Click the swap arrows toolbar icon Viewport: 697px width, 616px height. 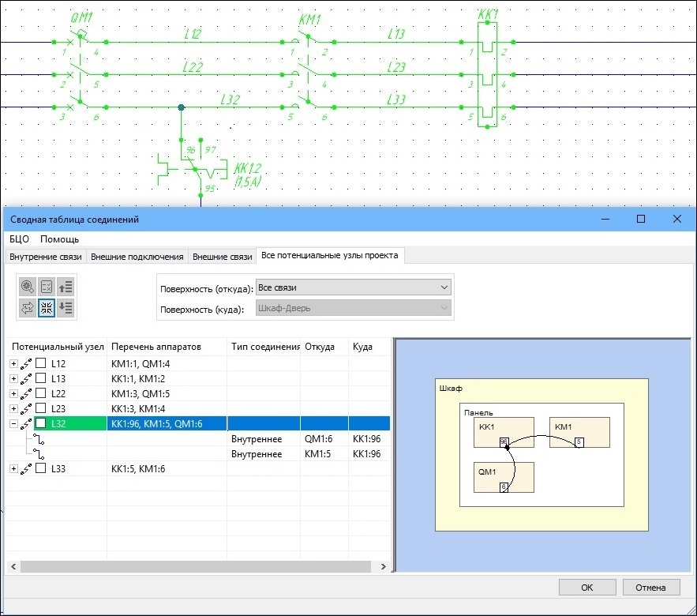coord(27,308)
